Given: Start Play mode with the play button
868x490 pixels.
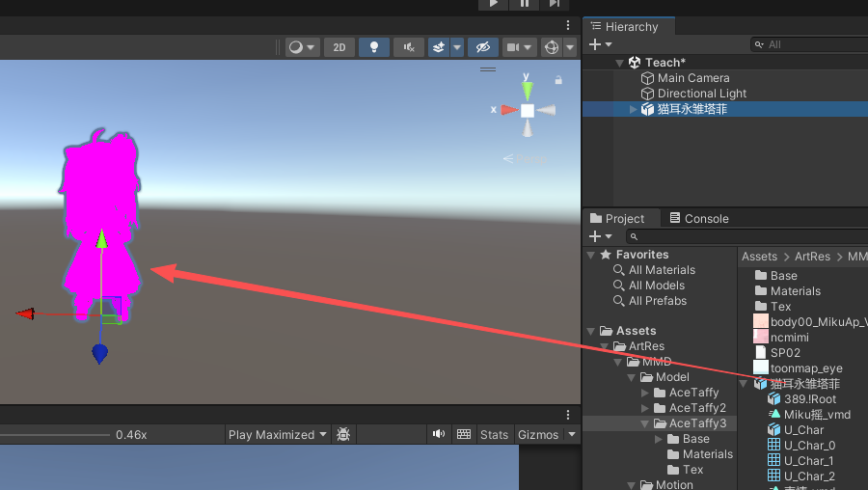Looking at the screenshot, I should pyautogui.click(x=493, y=4).
